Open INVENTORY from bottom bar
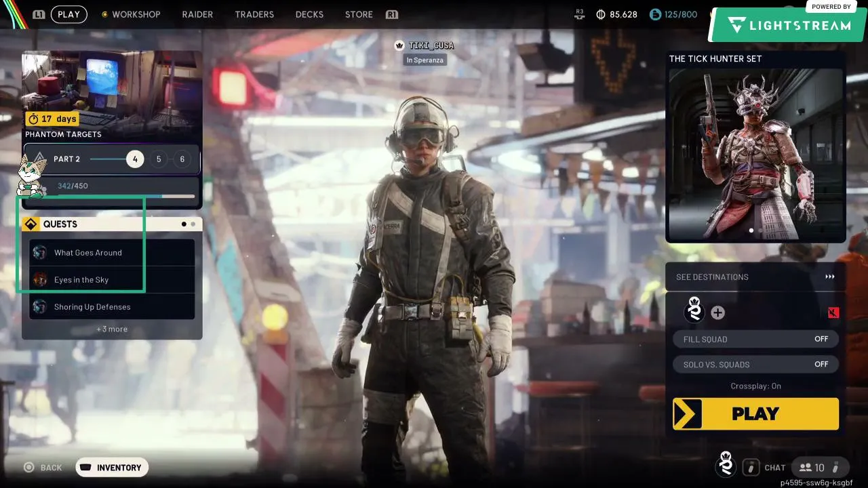868x488 pixels. click(112, 468)
